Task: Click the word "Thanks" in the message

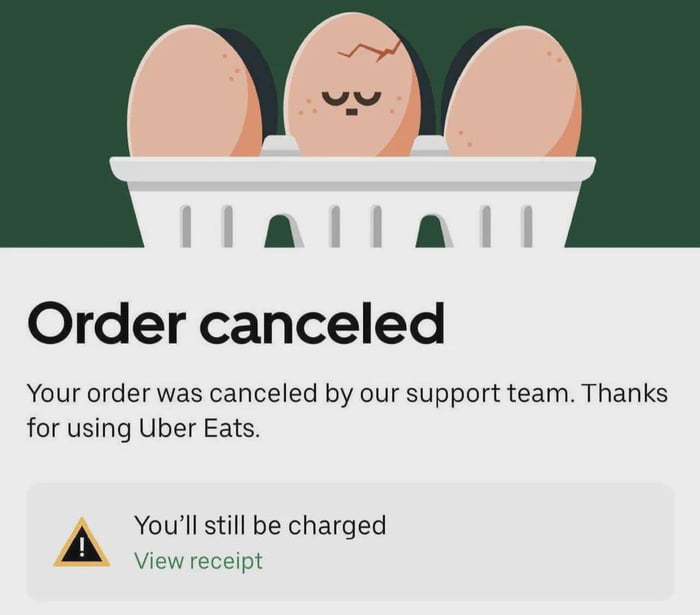Action: click(625, 393)
